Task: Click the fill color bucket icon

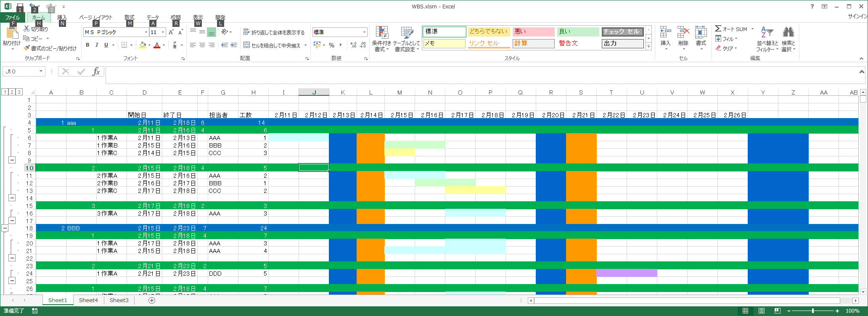Action: pyautogui.click(x=143, y=45)
